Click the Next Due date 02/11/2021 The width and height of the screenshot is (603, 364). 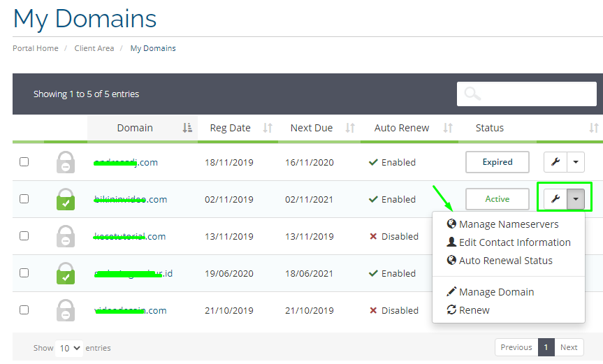point(310,200)
